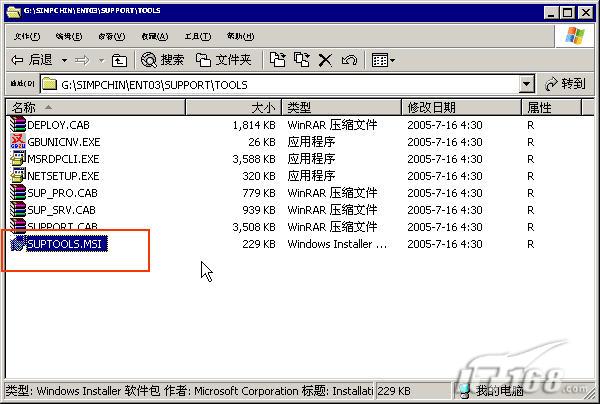Image resolution: width=600 pixels, height=404 pixels.
Task: Click the Undo toolbar icon
Action: [x=349, y=60]
